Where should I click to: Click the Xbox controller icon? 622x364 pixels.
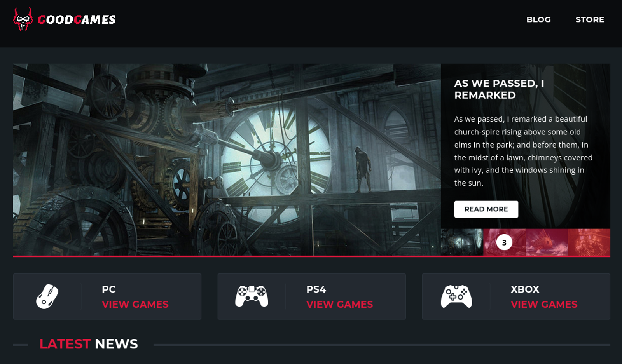(x=456, y=296)
